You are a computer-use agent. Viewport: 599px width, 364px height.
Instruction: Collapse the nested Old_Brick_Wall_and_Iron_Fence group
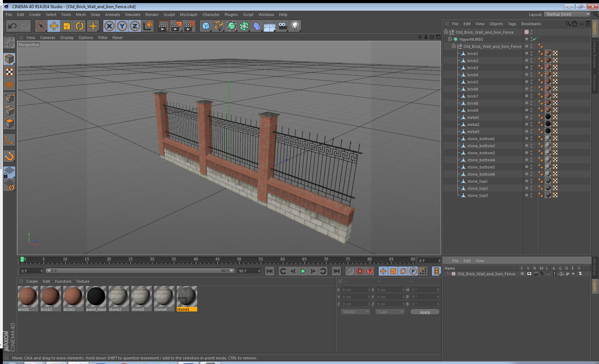point(454,46)
